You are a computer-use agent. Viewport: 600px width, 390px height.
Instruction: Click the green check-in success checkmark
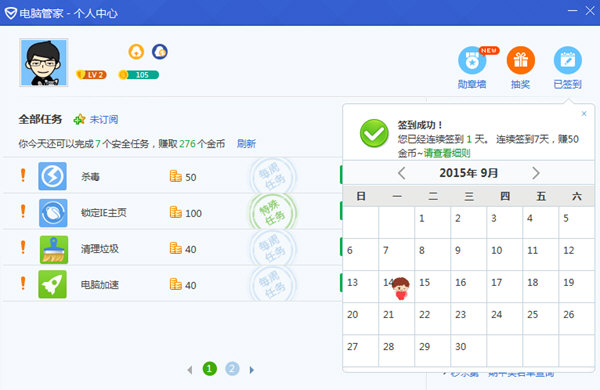click(x=374, y=134)
